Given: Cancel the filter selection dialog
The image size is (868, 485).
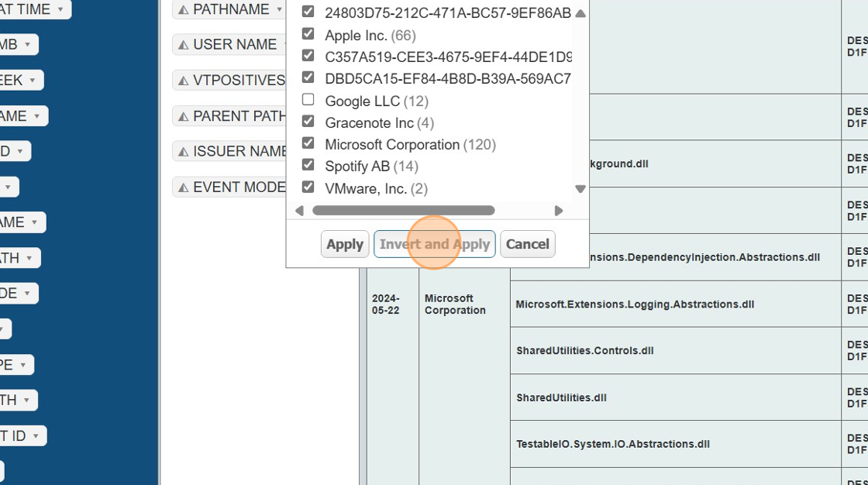Looking at the screenshot, I should click(527, 244).
